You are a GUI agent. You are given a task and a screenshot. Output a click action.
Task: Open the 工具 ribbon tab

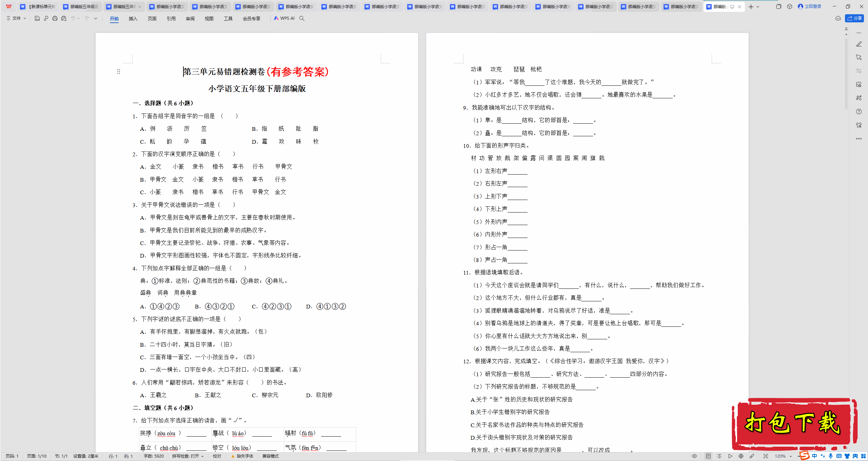click(x=228, y=19)
